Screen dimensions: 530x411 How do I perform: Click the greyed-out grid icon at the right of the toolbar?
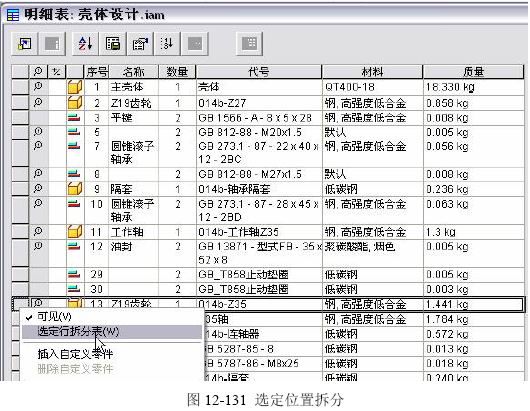(x=249, y=44)
